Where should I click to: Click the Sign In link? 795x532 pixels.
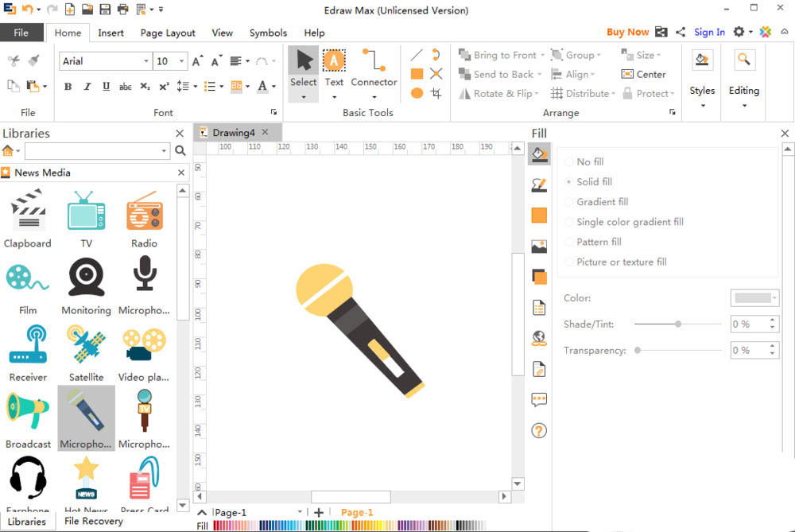[709, 32]
